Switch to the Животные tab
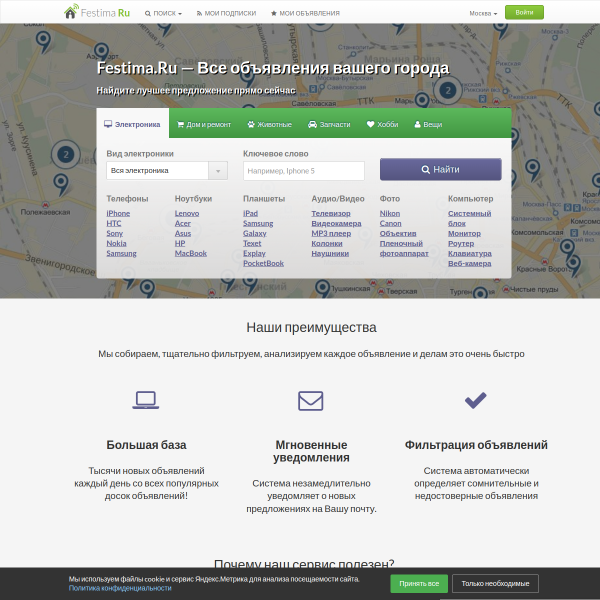This screenshot has width=600, height=600. [270, 124]
